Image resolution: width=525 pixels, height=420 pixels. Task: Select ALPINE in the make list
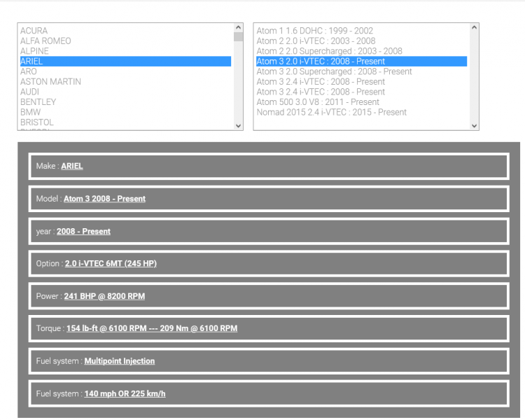pyautogui.click(x=125, y=51)
